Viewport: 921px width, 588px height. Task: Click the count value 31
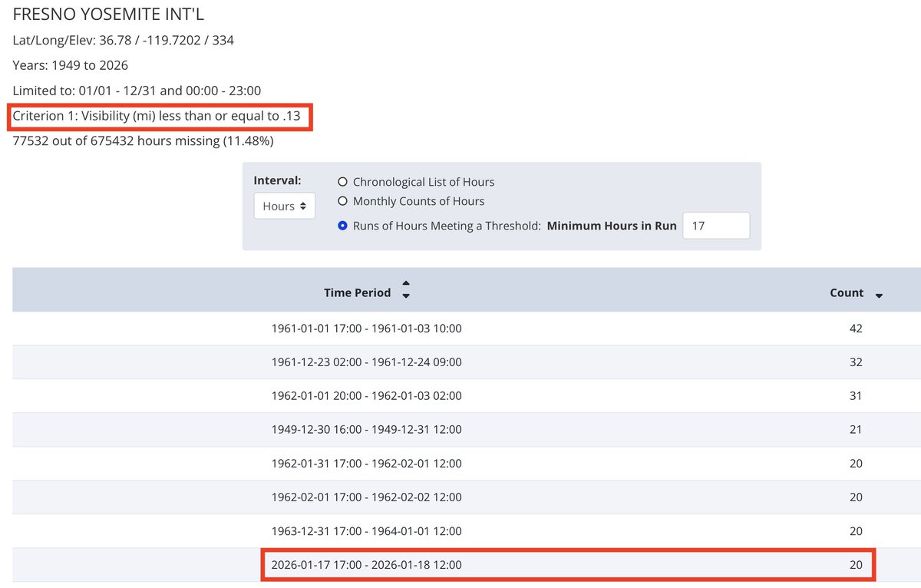856,396
